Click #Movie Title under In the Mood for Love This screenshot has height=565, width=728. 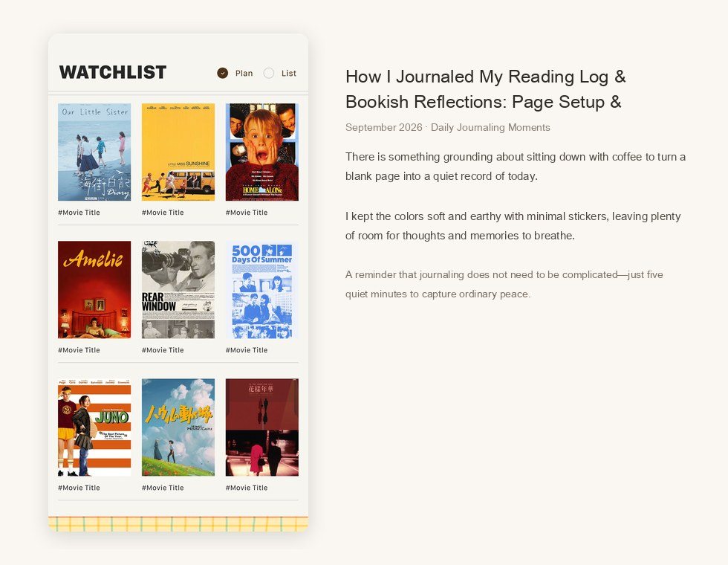pyautogui.click(x=247, y=488)
